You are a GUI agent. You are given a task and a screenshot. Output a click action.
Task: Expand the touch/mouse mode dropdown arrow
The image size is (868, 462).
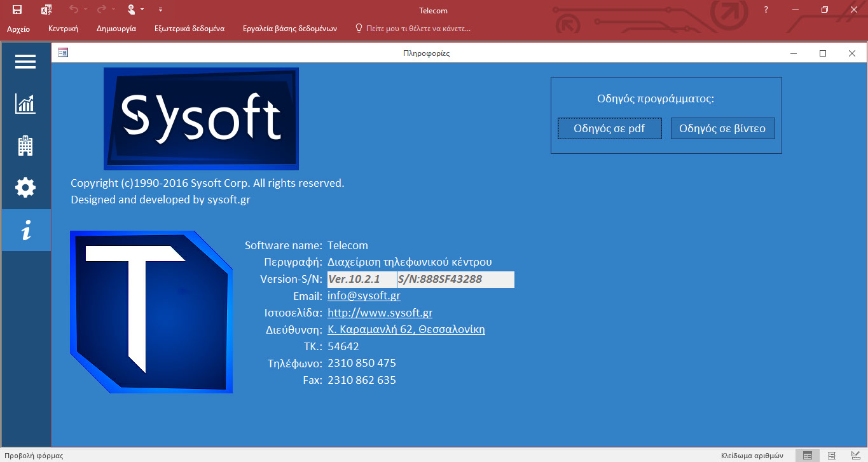[142, 10]
